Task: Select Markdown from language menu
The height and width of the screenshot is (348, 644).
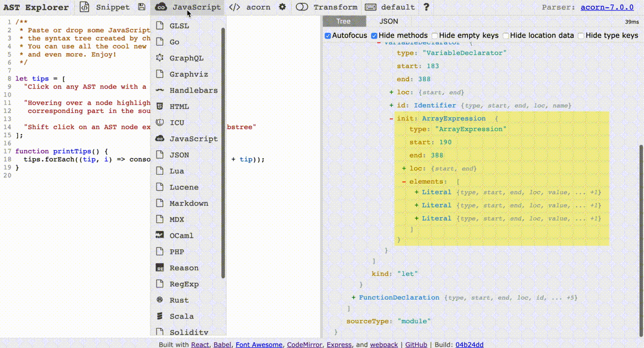Action: (x=188, y=203)
